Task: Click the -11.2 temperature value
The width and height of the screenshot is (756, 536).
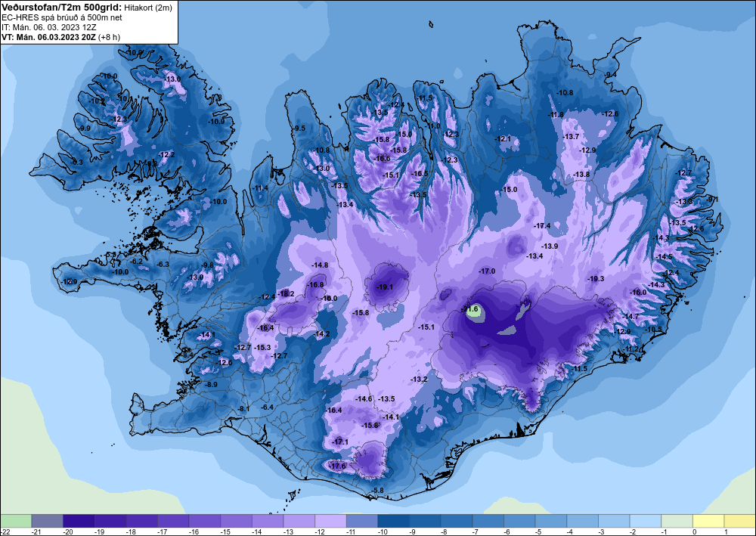Action: pos(631,349)
